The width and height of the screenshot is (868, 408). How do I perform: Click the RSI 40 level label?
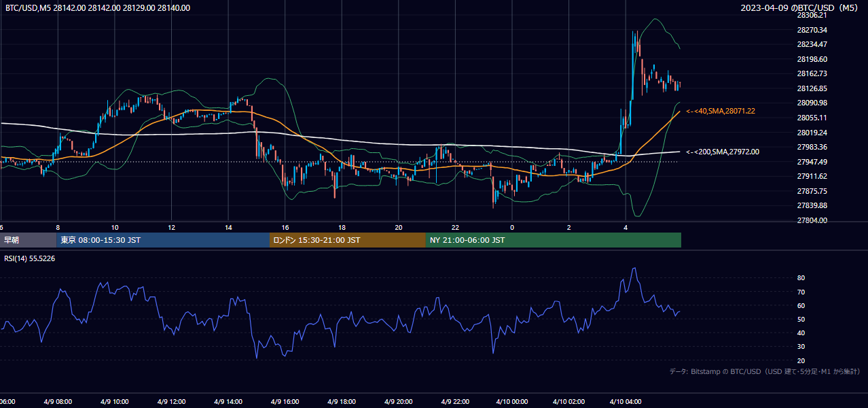point(801,333)
